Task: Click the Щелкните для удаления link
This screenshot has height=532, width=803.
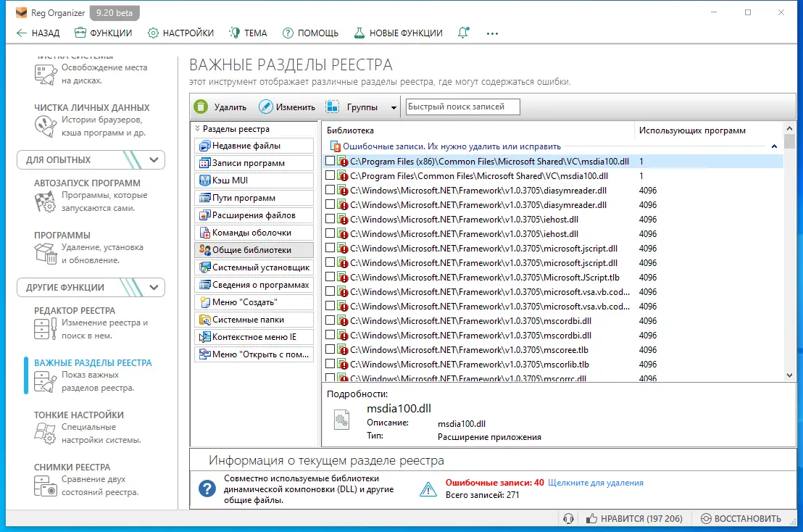Action: (x=596, y=483)
